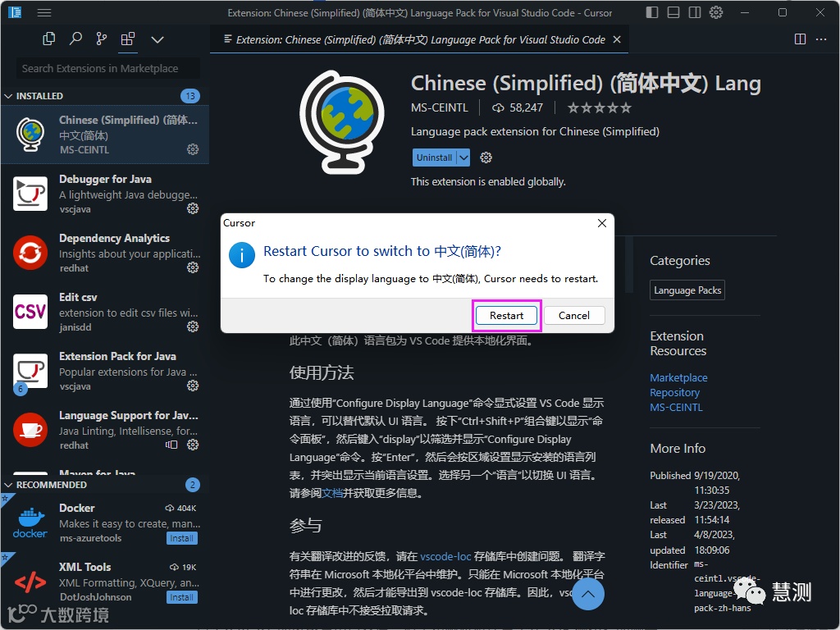Select the Extensions view icon
Viewport: 840px width, 630px height.
pos(127,39)
